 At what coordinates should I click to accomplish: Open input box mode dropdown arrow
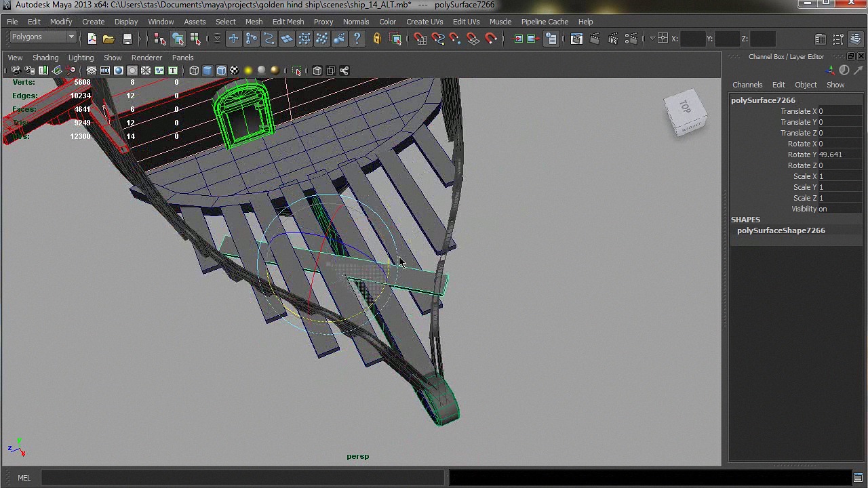click(x=653, y=39)
